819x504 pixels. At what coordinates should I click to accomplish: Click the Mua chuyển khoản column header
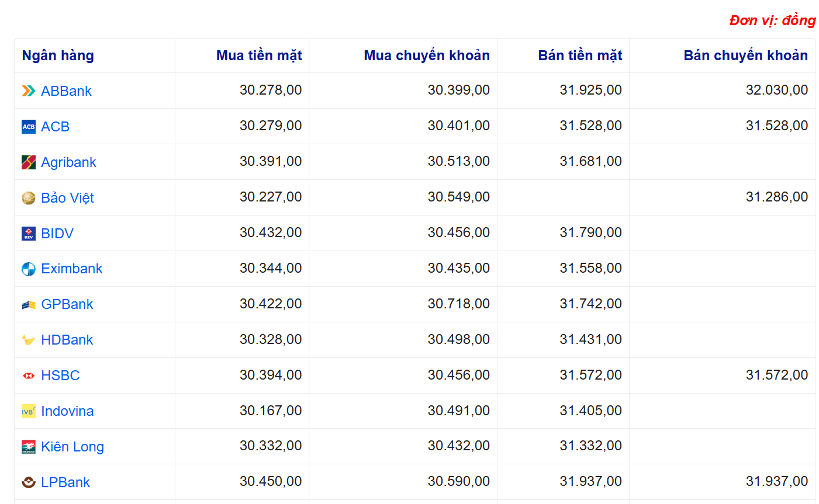point(427,55)
